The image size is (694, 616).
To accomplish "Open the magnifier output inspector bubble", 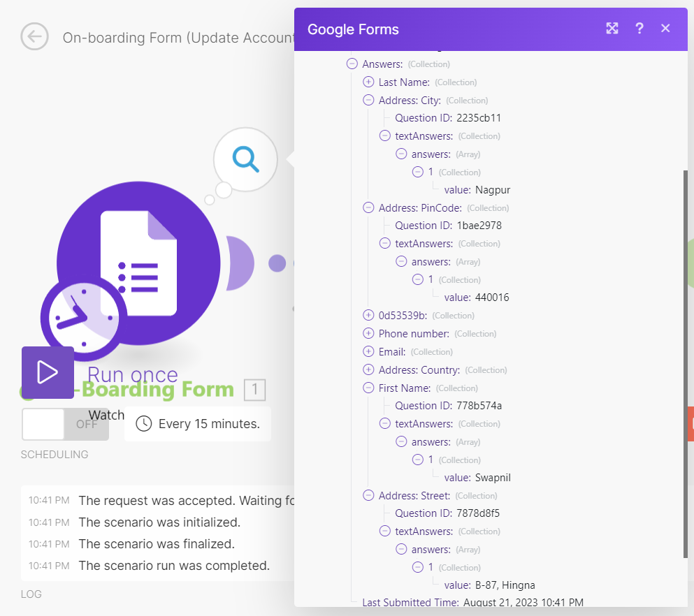I will point(245,159).
